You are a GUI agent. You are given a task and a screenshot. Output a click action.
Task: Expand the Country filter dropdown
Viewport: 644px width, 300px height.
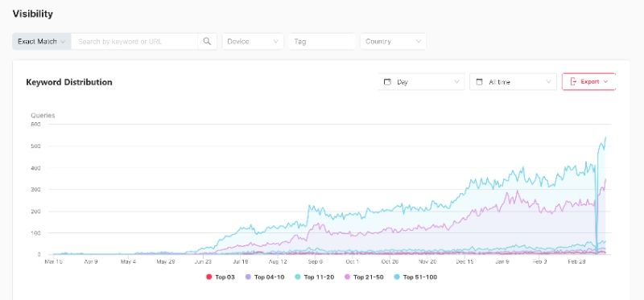(393, 42)
